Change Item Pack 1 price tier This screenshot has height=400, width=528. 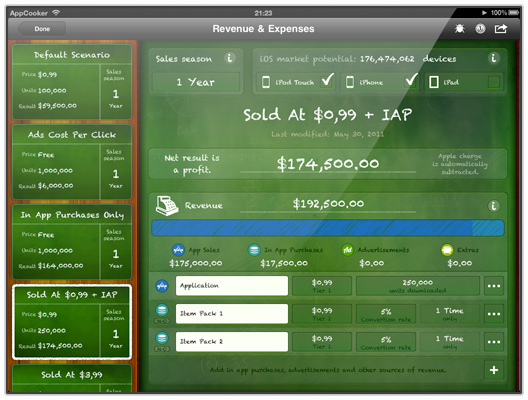[x=322, y=314]
